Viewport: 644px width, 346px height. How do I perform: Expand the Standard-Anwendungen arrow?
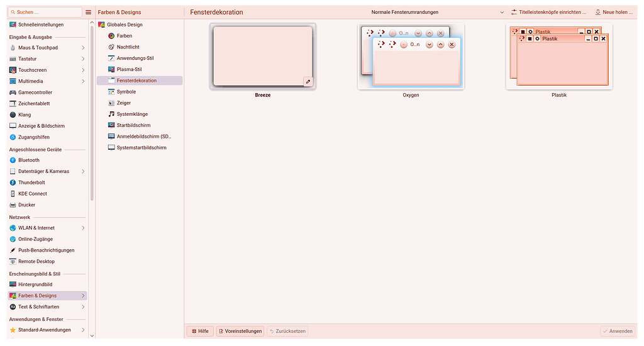coord(83,330)
